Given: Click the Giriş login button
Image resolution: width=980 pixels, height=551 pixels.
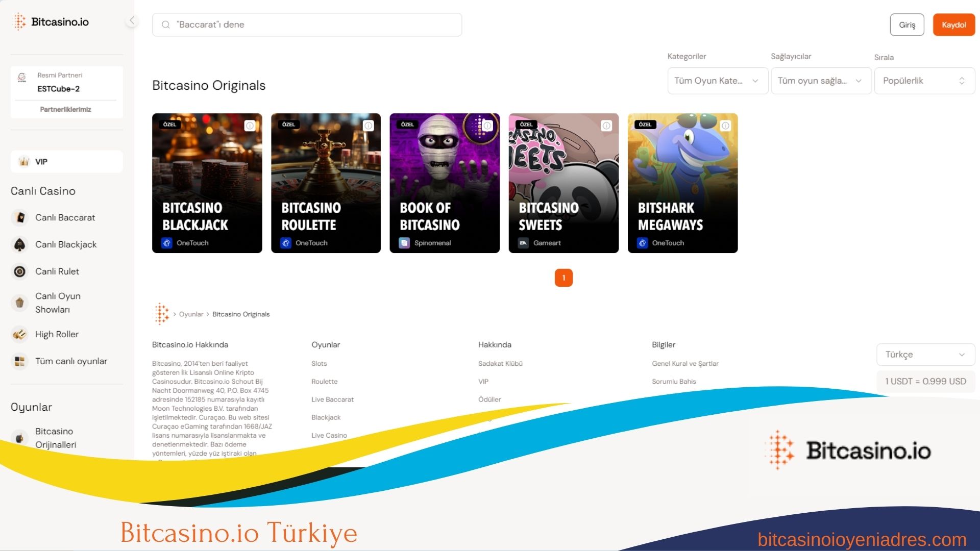Looking at the screenshot, I should [x=907, y=24].
